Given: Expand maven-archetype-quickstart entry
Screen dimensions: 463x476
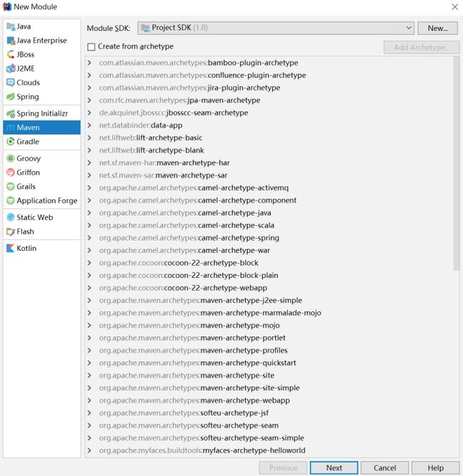Looking at the screenshot, I should coord(89,363).
